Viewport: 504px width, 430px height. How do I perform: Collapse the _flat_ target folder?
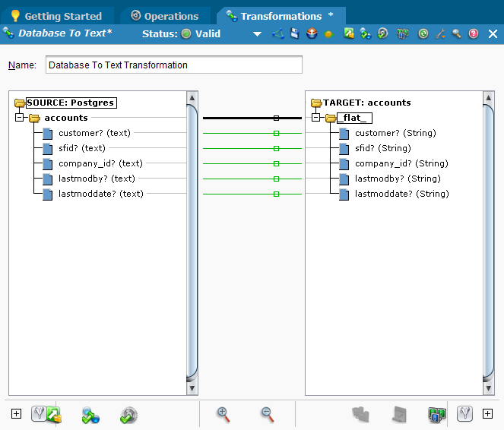point(316,118)
